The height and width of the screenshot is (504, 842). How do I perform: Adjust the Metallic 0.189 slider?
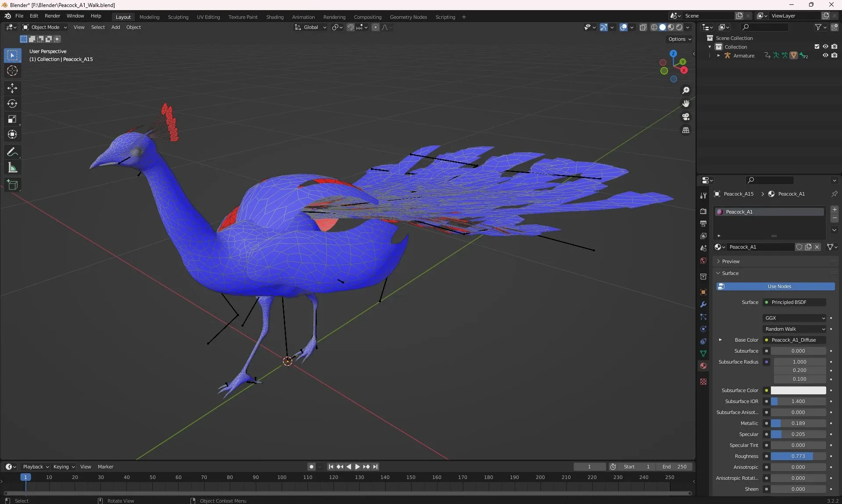[798, 423]
